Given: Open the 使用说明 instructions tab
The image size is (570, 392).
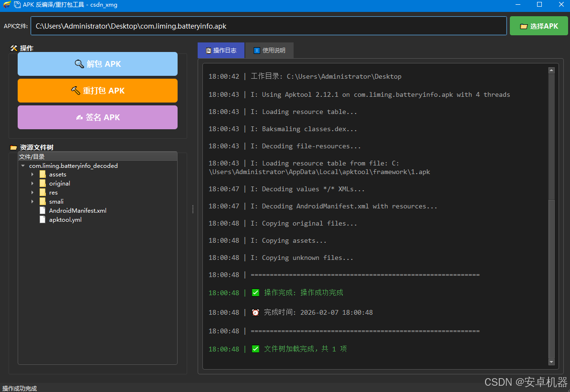Looking at the screenshot, I should (269, 51).
